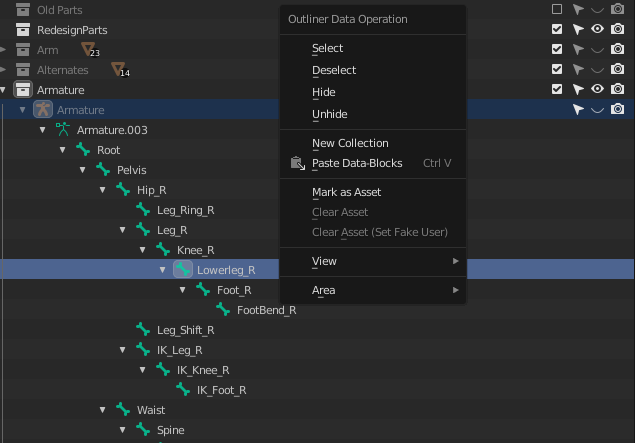635x443 pixels.
Task: Click the FootBend_R bone icon
Action: coord(223,309)
